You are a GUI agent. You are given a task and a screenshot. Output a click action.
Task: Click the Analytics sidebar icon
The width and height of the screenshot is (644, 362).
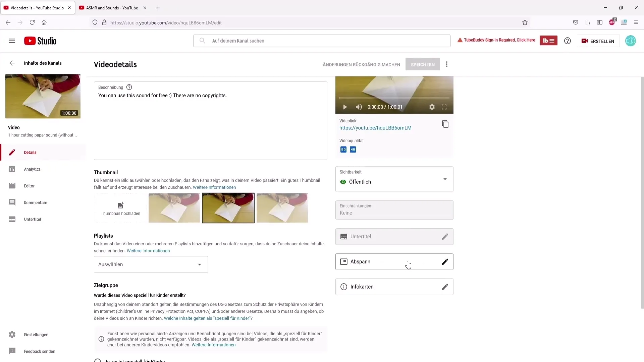(x=12, y=169)
